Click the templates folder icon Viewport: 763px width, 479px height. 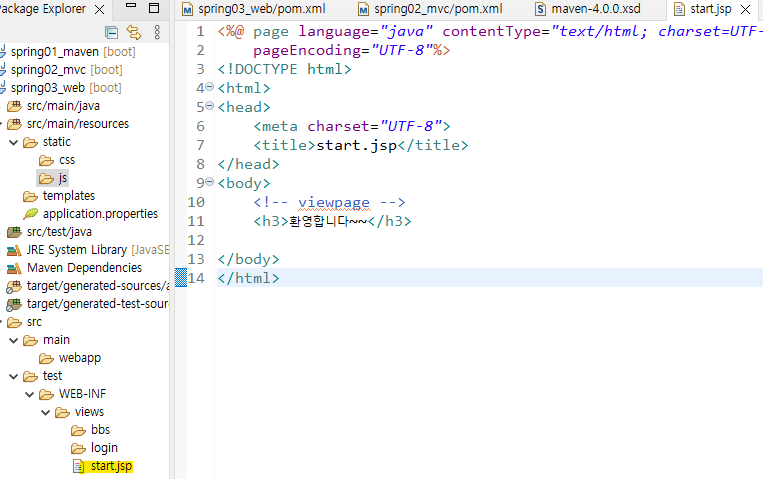tap(30, 196)
